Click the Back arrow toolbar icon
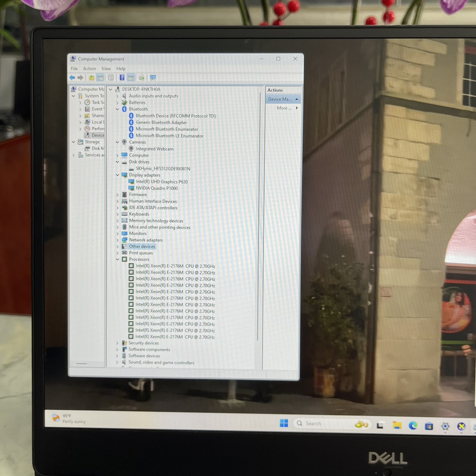The width and height of the screenshot is (476, 476). click(72, 78)
